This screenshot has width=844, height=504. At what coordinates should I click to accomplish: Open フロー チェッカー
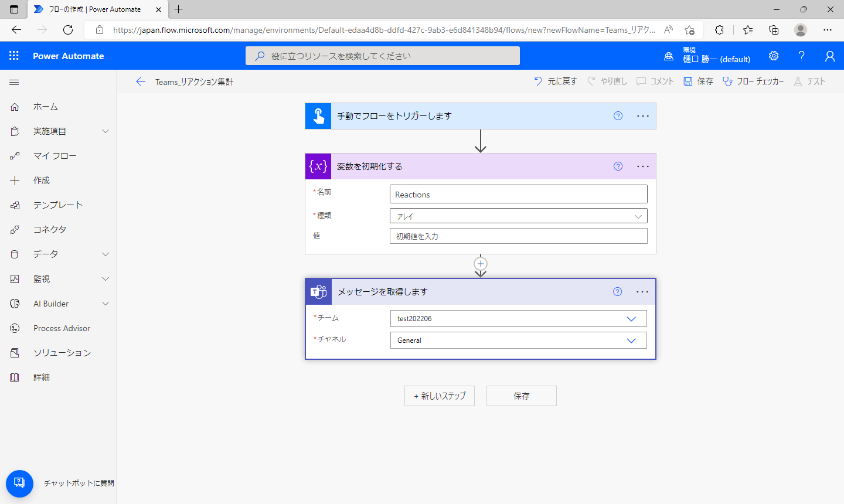[753, 81]
